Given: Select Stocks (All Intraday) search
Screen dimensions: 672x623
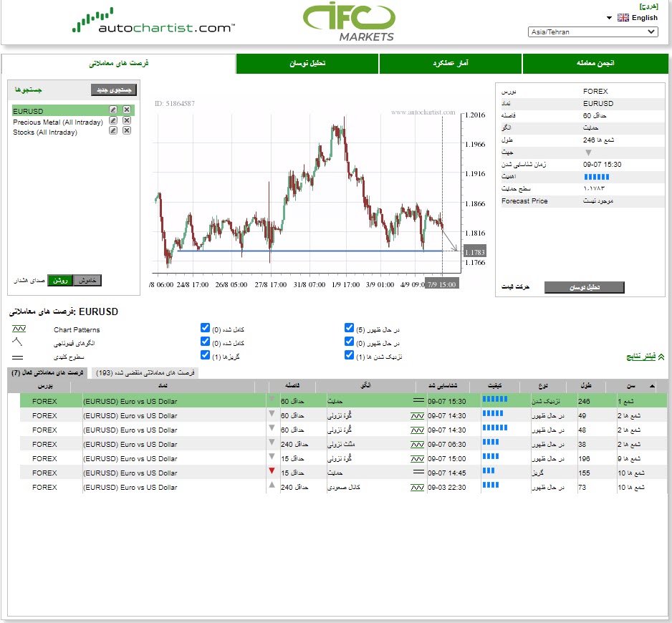Looking at the screenshot, I should (45, 132).
